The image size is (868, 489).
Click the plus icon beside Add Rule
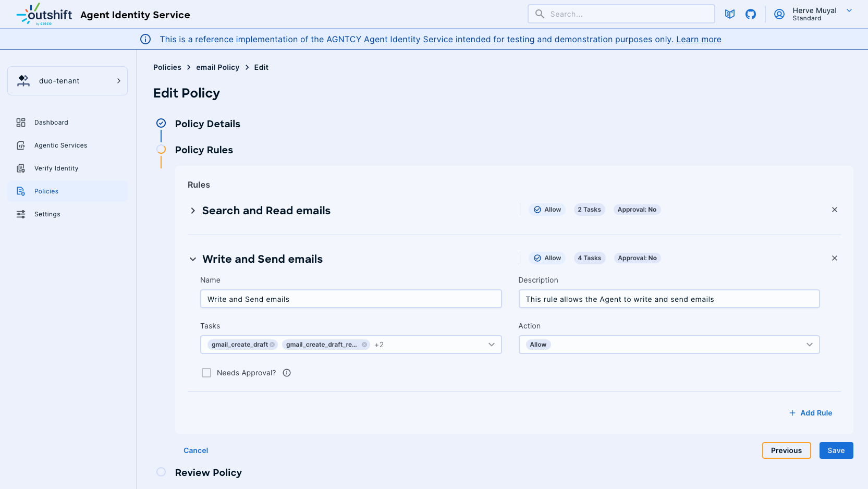click(x=792, y=413)
